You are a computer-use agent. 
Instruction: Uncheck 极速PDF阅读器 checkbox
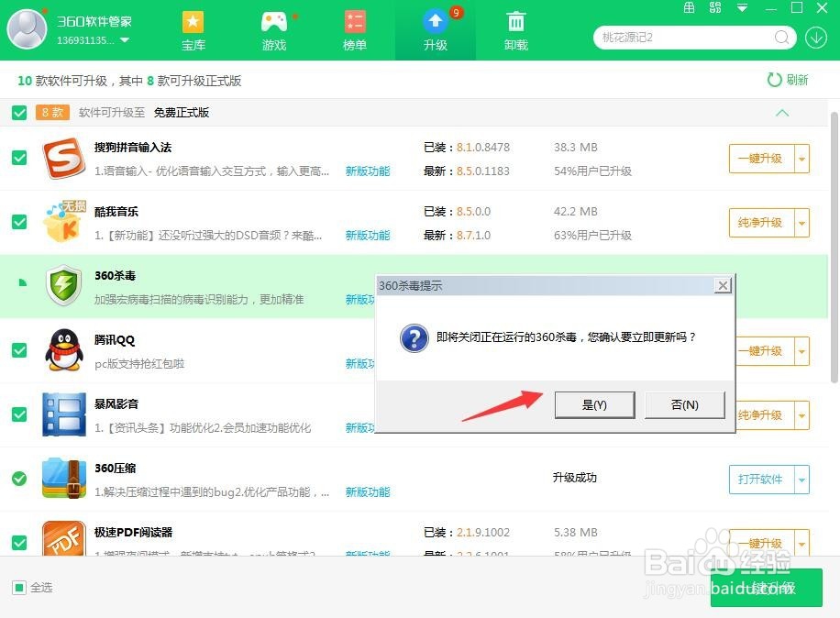[x=19, y=543]
